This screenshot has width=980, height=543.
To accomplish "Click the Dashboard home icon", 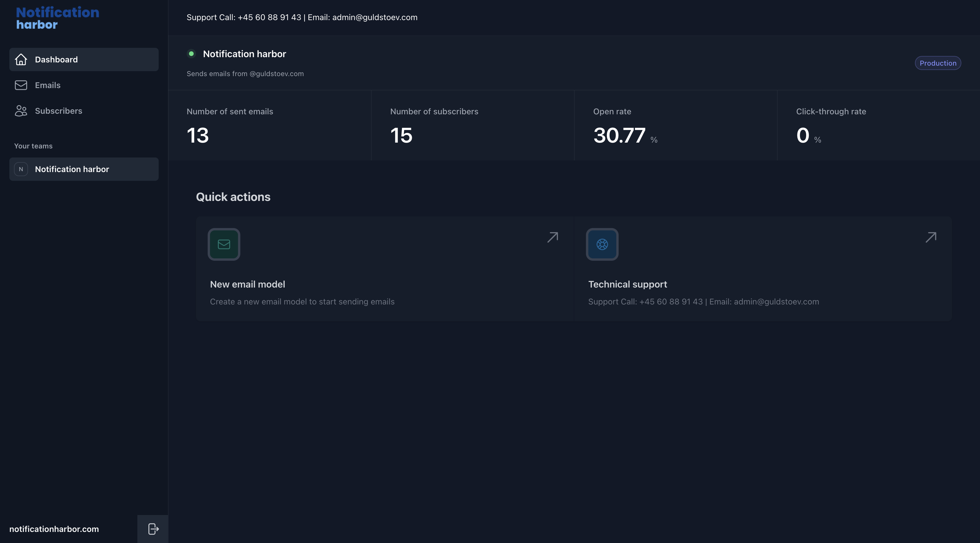I will tap(21, 59).
